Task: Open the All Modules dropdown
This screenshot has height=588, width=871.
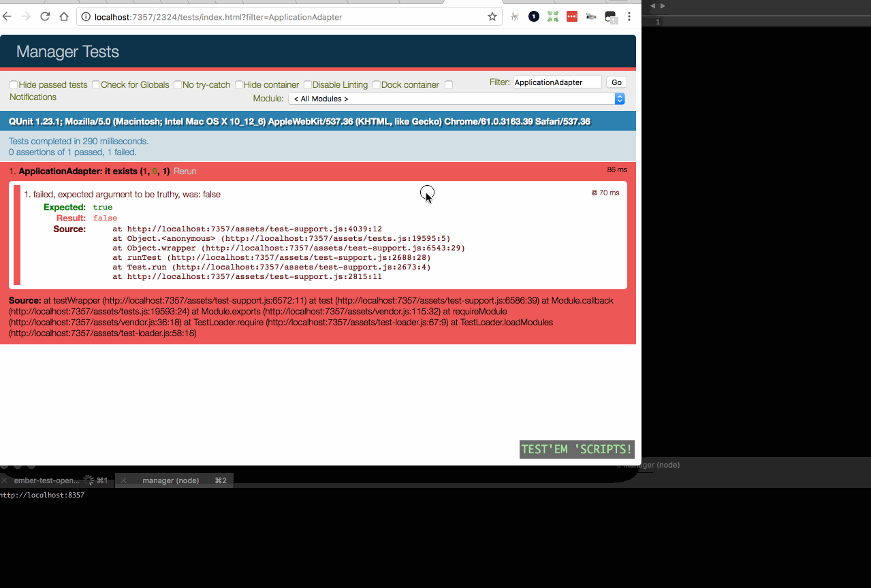Action: pyautogui.click(x=455, y=98)
